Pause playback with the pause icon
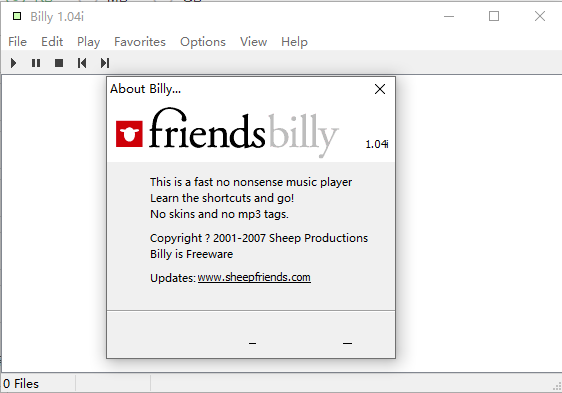 click(x=36, y=63)
